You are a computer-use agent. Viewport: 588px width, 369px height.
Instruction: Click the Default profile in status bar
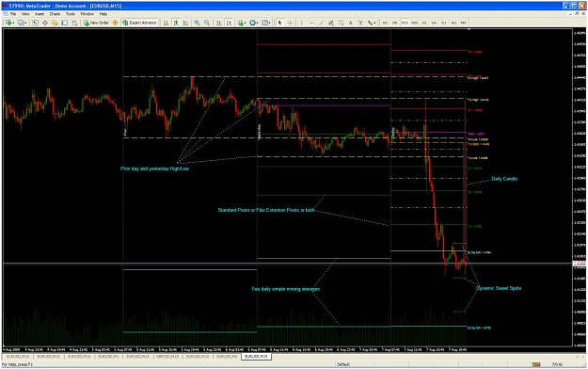click(x=343, y=364)
